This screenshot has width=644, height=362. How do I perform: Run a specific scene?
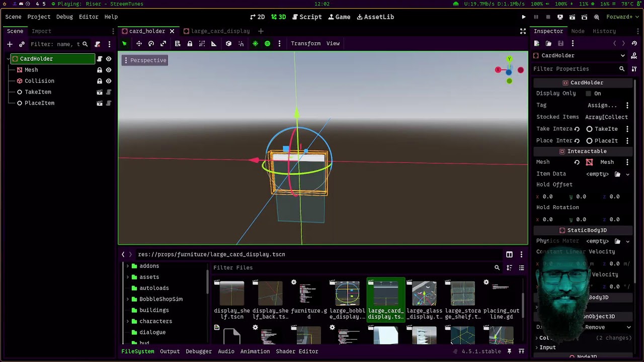[x=584, y=17]
